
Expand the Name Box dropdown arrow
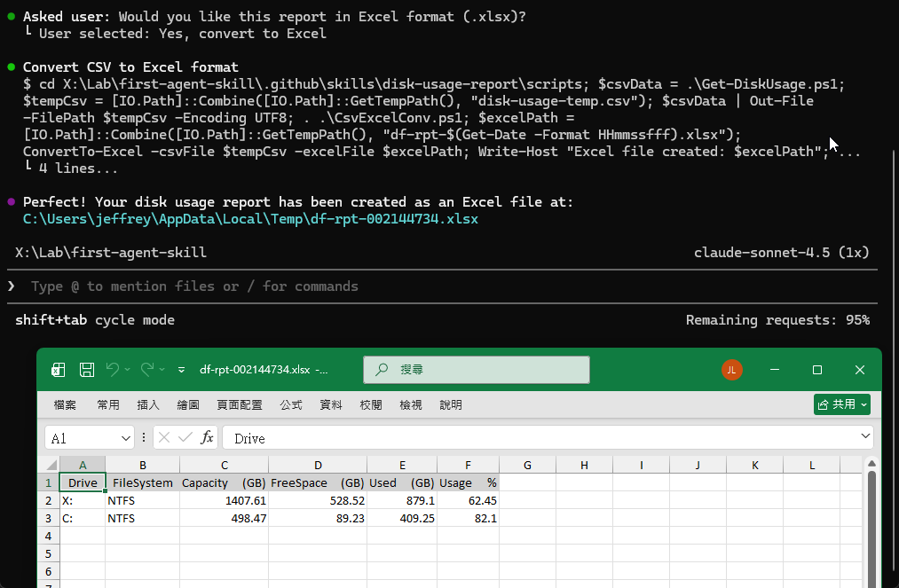[125, 438]
